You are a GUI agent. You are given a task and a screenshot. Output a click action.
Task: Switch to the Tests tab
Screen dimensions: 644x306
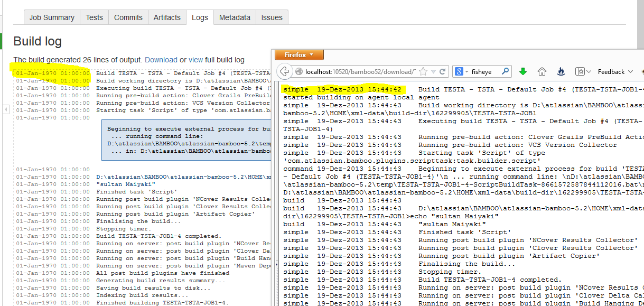pyautogui.click(x=95, y=17)
